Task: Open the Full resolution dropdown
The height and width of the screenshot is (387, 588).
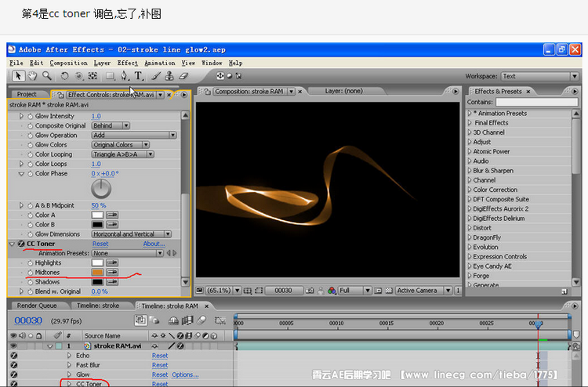Action: pyautogui.click(x=354, y=291)
